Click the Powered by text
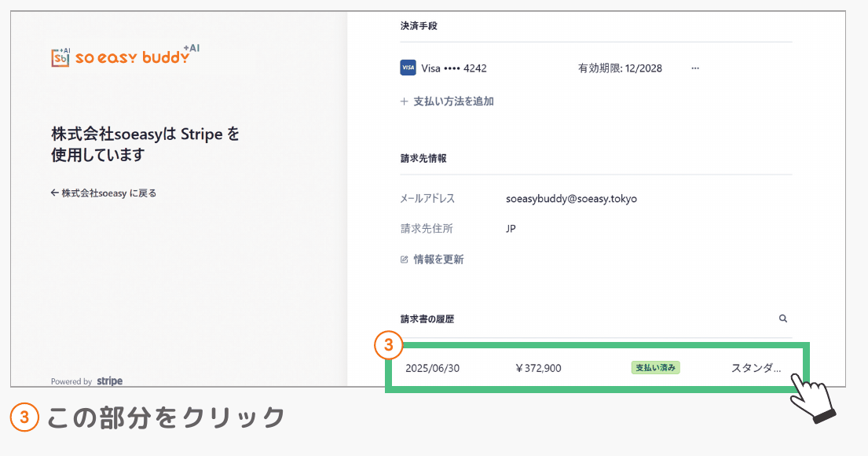Image resolution: width=868 pixels, height=456 pixels. click(71, 382)
